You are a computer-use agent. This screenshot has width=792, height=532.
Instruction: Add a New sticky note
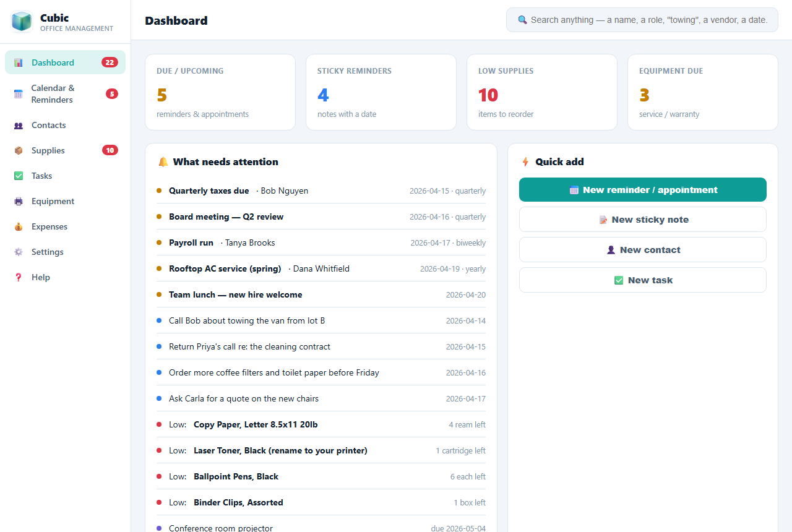(x=643, y=220)
